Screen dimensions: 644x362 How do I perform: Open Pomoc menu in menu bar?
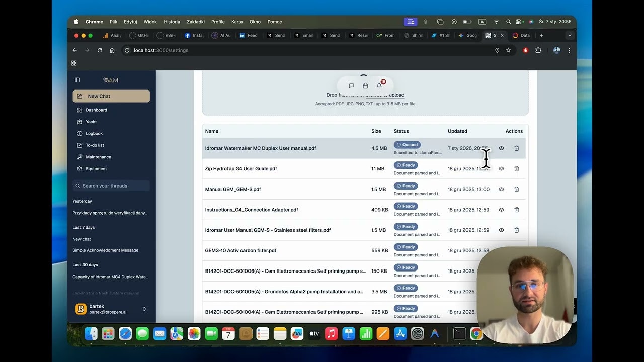(275, 22)
